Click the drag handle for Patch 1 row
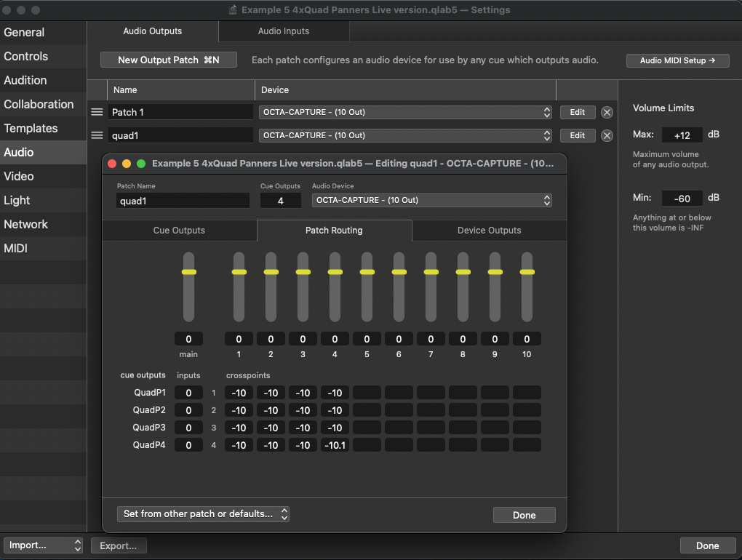Image resolution: width=742 pixels, height=560 pixels. 97,112
